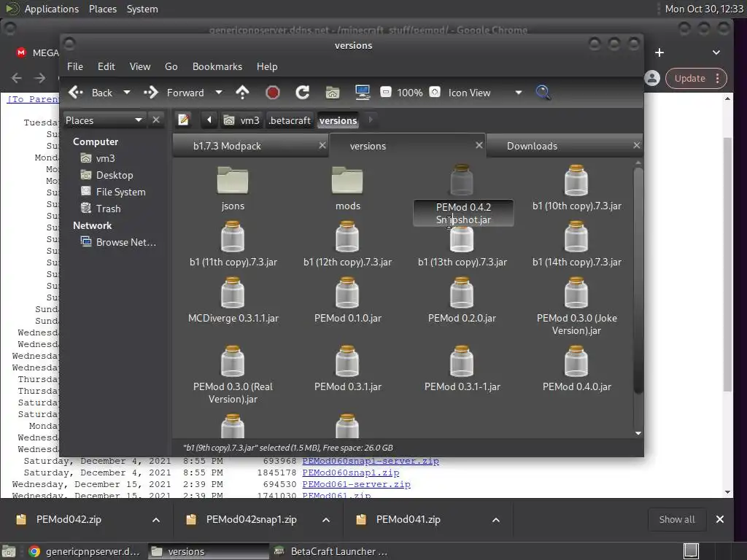Image resolution: width=747 pixels, height=560 pixels.
Task: Select the b1 (14th copy).7.3.jar file
Action: click(576, 244)
